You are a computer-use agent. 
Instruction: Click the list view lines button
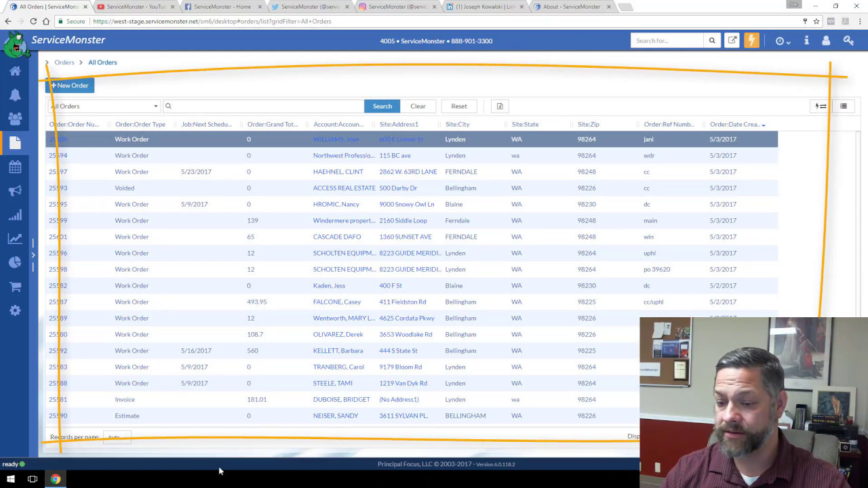click(844, 106)
